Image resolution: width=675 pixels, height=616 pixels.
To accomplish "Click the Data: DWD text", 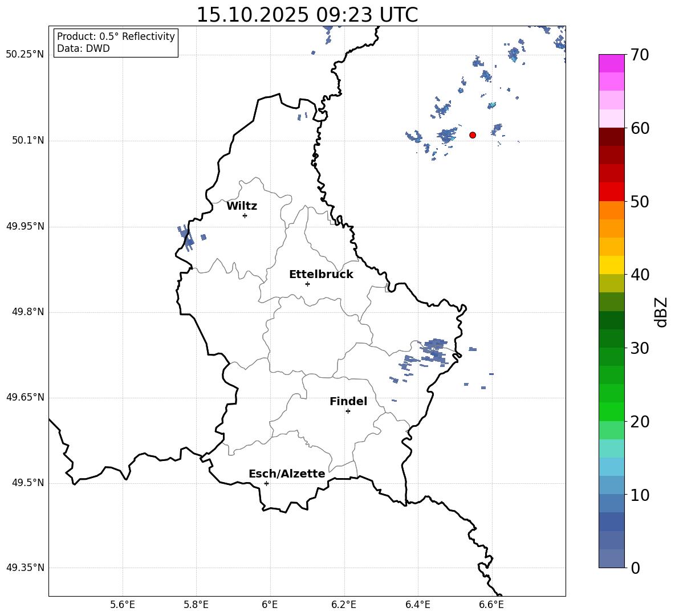I will pos(83,48).
